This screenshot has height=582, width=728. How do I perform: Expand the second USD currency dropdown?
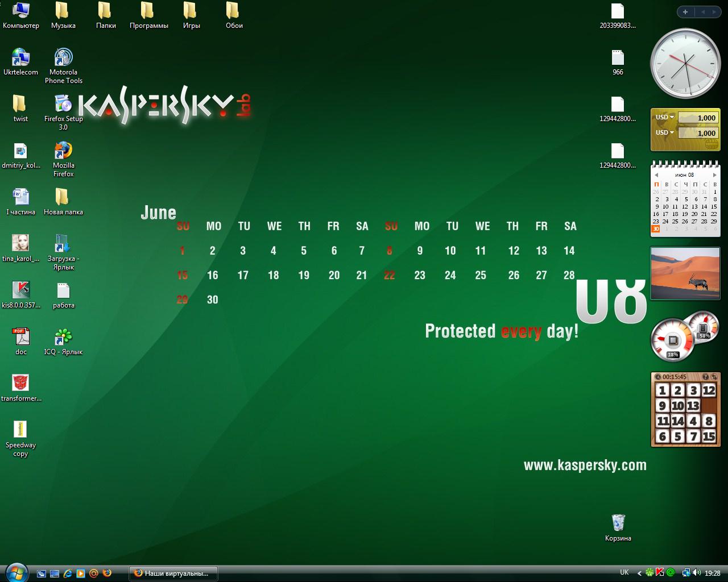664,132
